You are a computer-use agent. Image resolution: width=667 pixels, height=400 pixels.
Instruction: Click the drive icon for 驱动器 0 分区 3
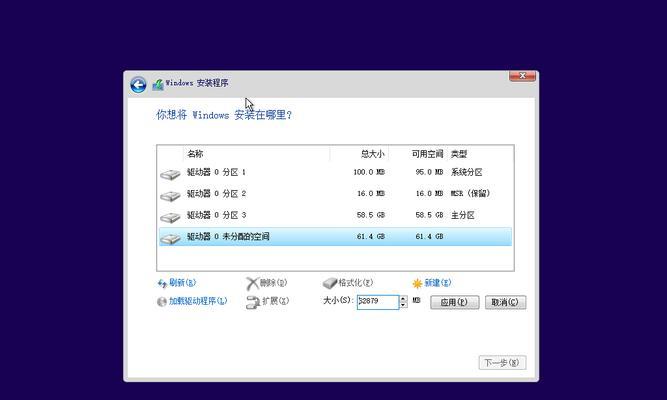tap(170, 217)
